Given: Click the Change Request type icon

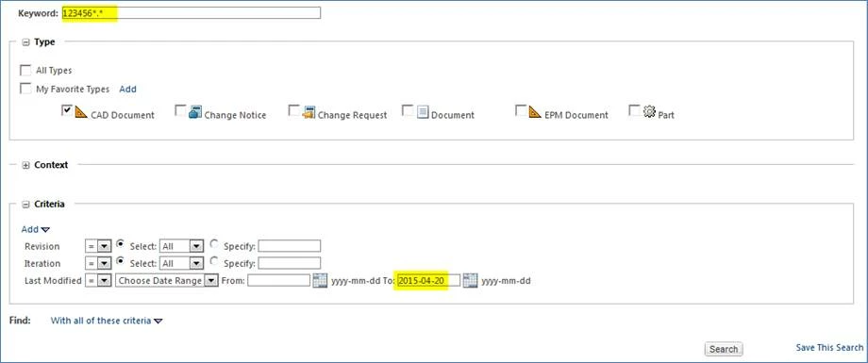Looking at the screenshot, I should point(309,112).
